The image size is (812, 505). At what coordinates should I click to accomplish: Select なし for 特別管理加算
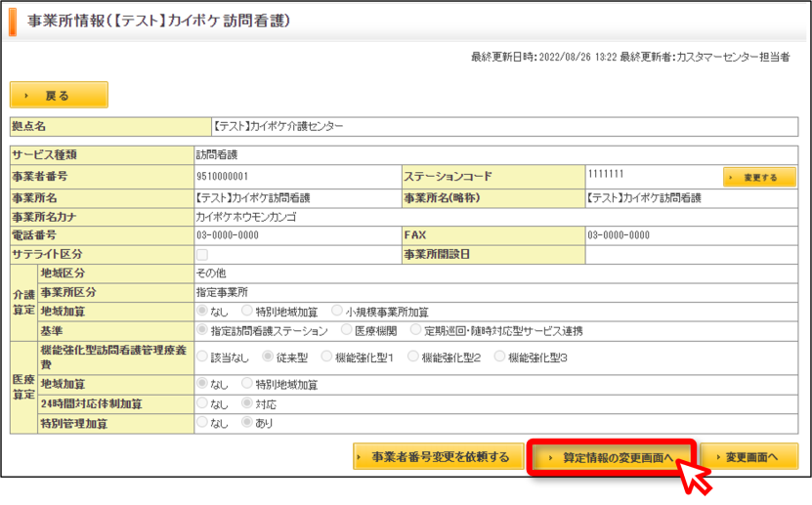coord(202,422)
